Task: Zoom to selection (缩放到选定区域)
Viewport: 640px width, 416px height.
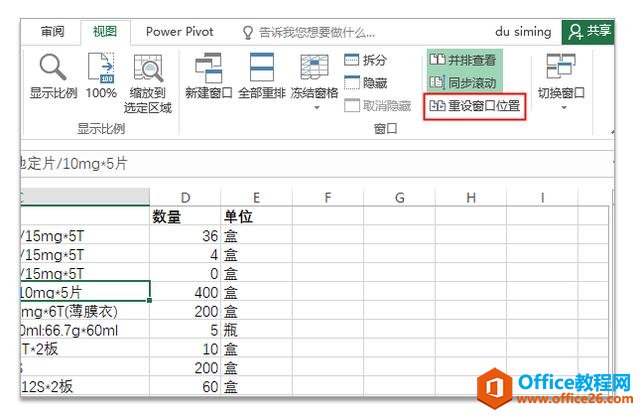Action: (148, 84)
